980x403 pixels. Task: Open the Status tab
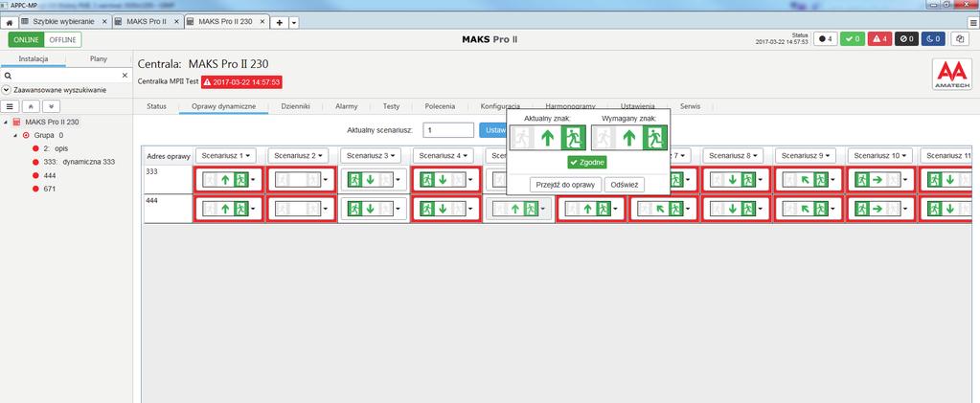tap(156, 106)
